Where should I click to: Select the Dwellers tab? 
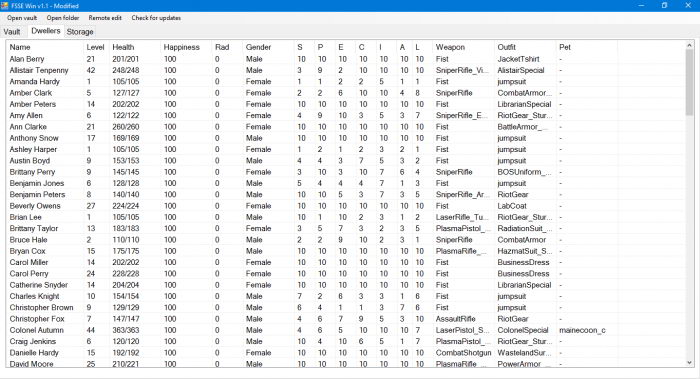(x=46, y=31)
